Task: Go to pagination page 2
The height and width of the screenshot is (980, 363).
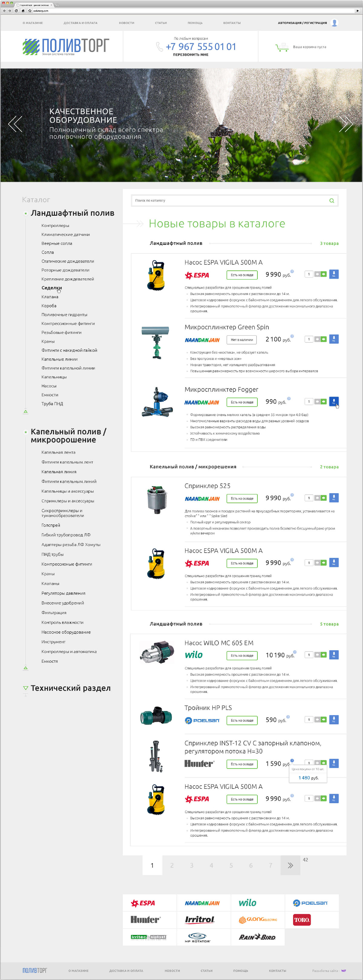Action: [172, 865]
